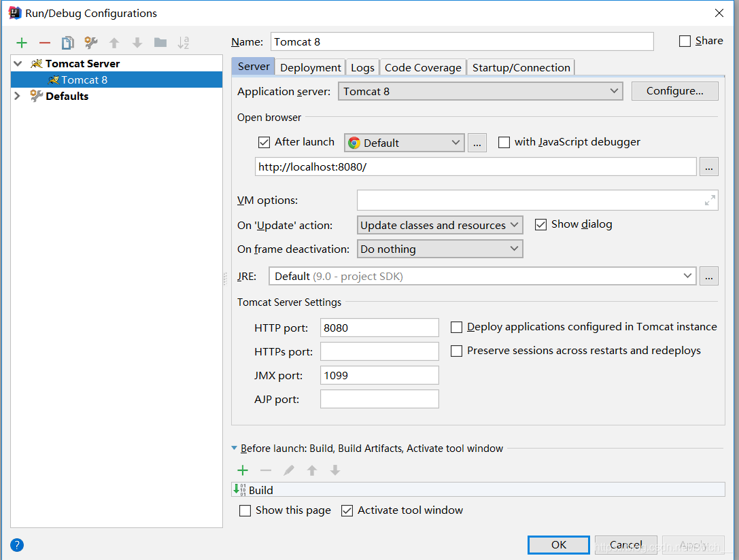Toggle the Share checkbox

click(x=685, y=41)
